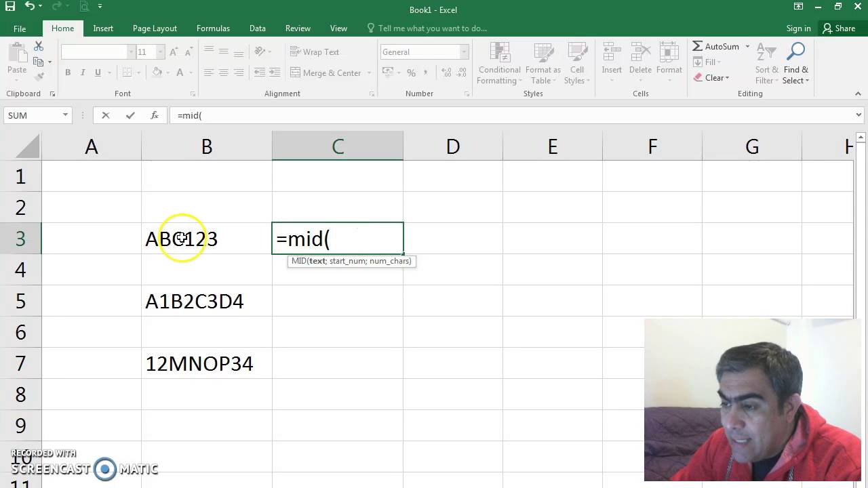
Task: Toggle Wrap Text
Action: [x=315, y=52]
